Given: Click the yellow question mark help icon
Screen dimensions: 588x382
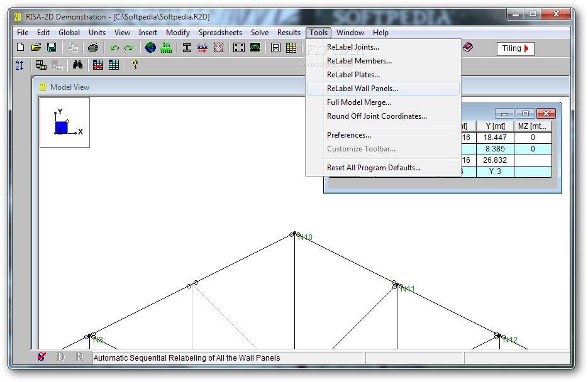Looking at the screenshot, I should pyautogui.click(x=135, y=65).
